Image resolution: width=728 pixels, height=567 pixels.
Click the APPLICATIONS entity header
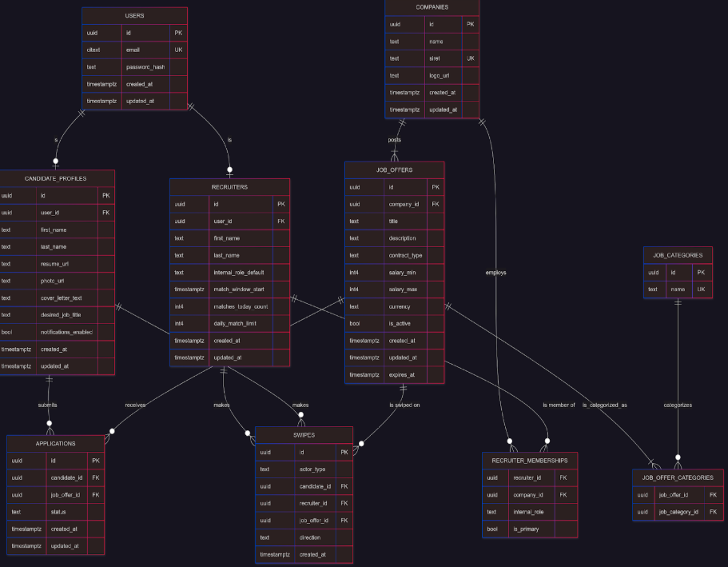tap(55, 443)
